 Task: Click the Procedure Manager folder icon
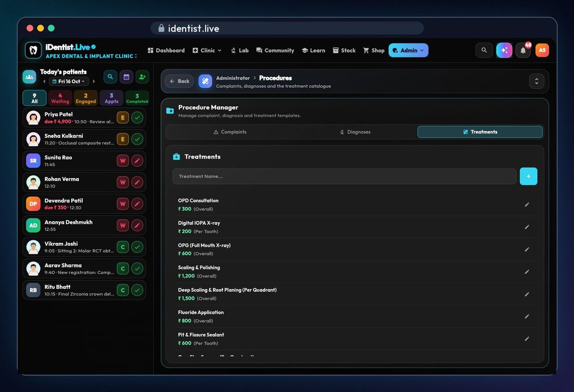click(x=170, y=111)
